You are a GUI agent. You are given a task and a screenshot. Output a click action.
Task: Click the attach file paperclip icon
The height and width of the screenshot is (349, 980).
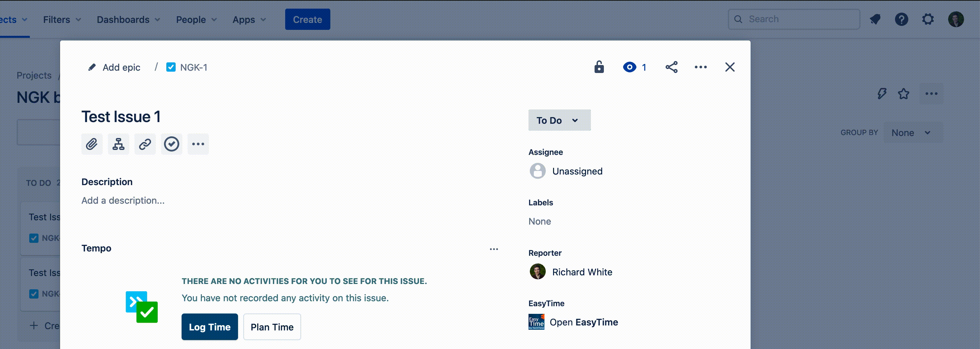point(92,144)
